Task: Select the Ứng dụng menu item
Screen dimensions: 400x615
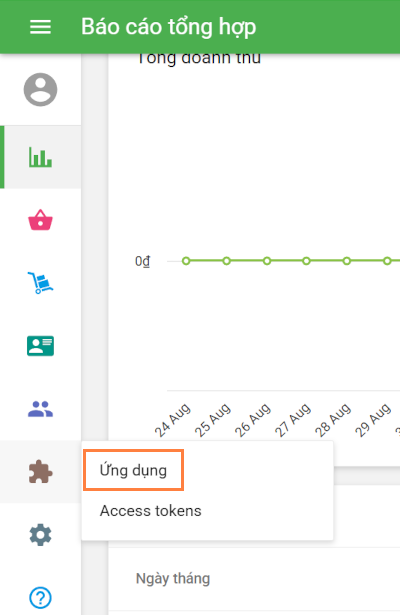Action: (133, 470)
